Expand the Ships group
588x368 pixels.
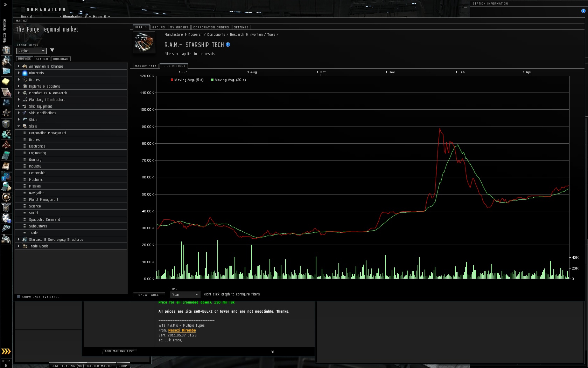coord(19,120)
